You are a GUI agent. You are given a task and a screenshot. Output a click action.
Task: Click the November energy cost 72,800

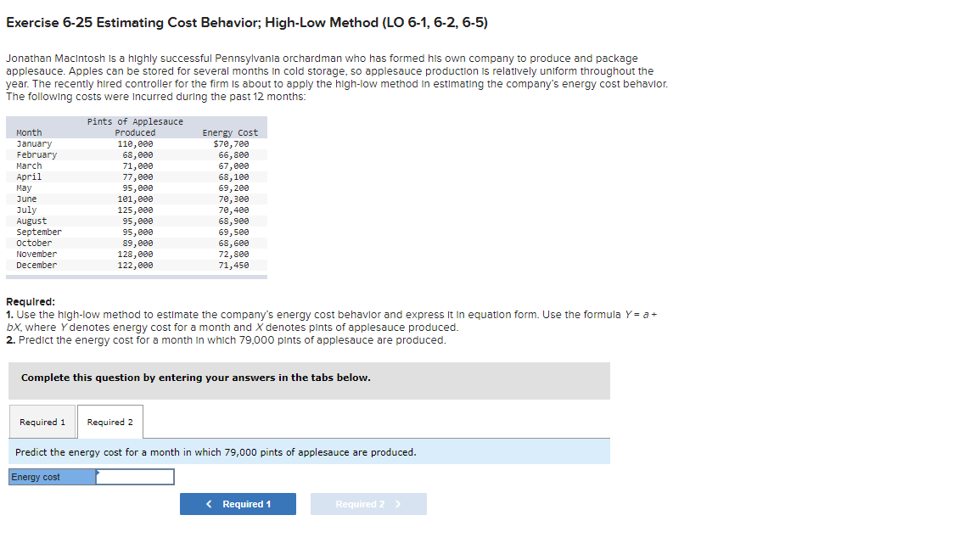coord(233,255)
